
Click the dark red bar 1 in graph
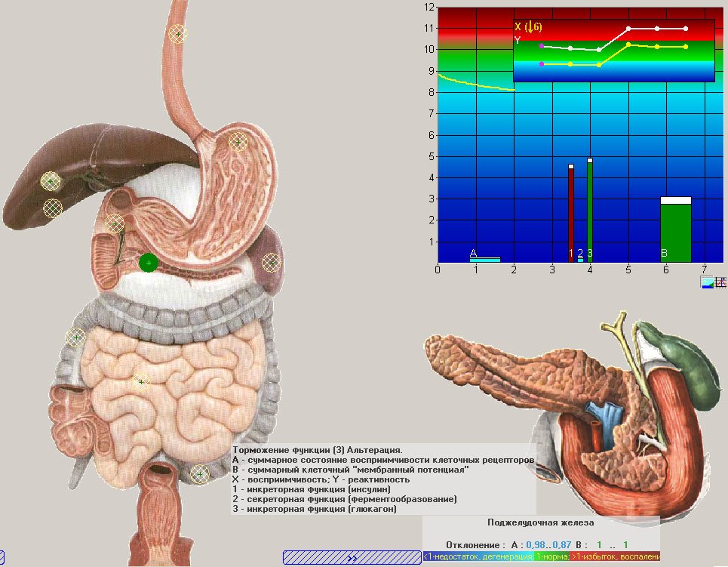(571, 211)
